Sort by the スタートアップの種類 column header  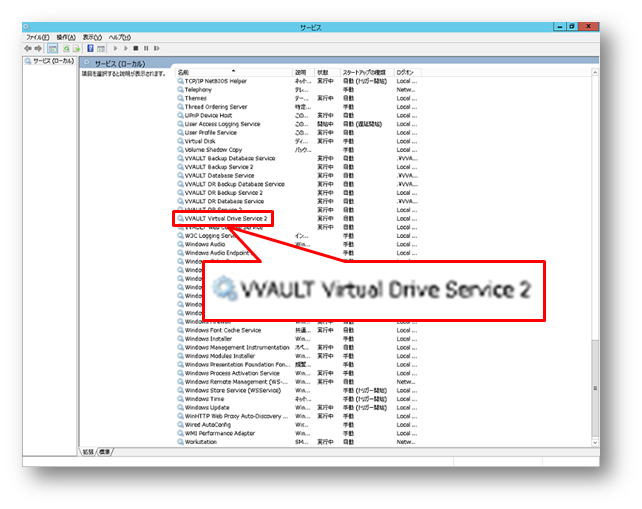(x=366, y=72)
